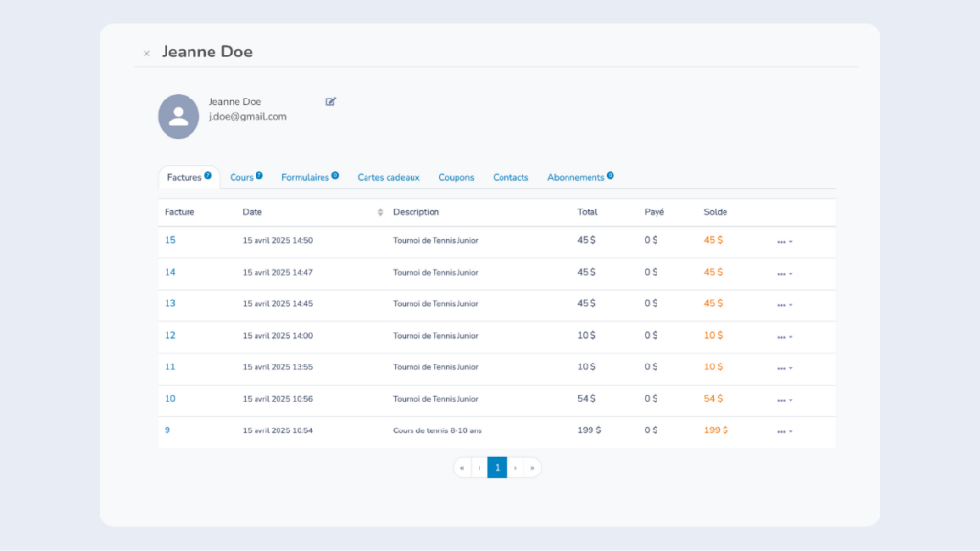
Task: Open invoice number 10 link
Action: [170, 398]
